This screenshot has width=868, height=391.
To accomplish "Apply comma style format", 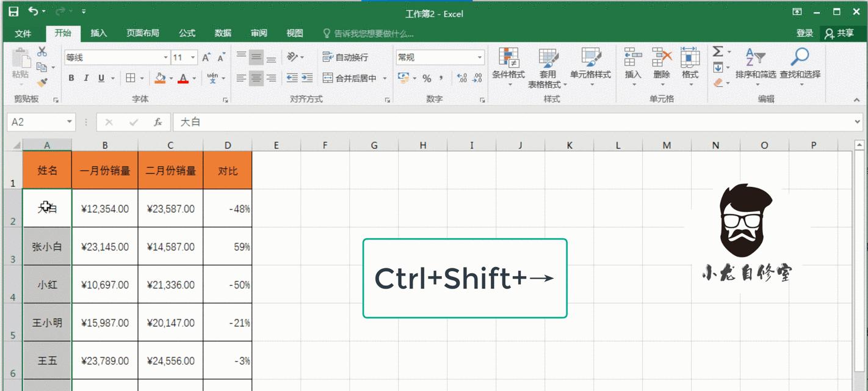I will 442,78.
